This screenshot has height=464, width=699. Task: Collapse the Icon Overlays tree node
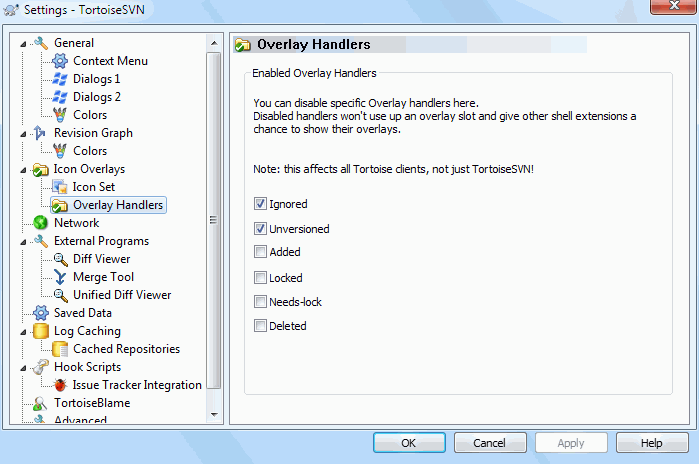(x=23, y=170)
